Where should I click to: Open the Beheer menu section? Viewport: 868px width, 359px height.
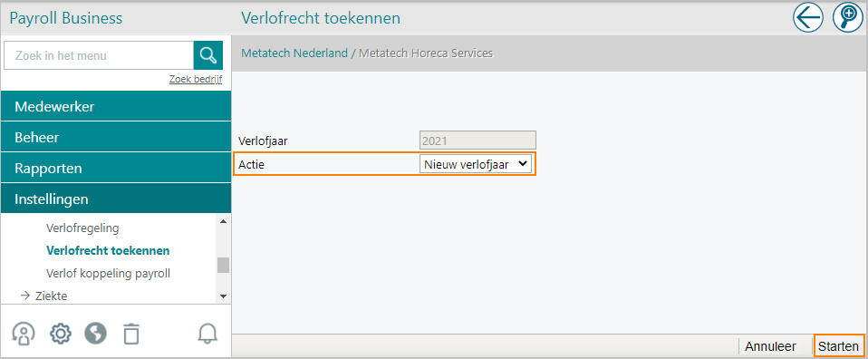[116, 137]
